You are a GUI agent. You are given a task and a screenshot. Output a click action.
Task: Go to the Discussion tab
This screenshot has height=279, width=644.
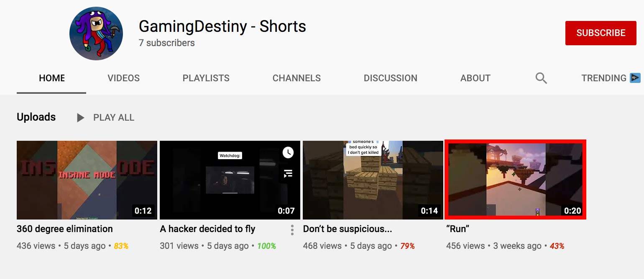pos(391,78)
